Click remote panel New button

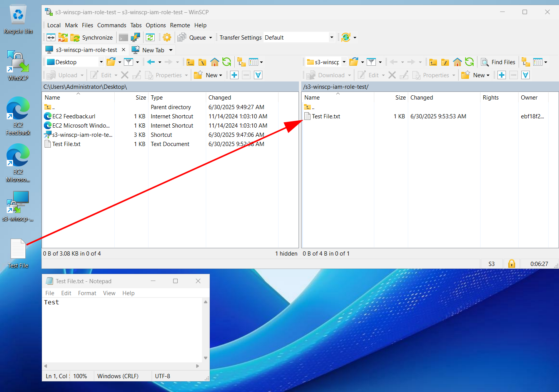click(x=476, y=75)
